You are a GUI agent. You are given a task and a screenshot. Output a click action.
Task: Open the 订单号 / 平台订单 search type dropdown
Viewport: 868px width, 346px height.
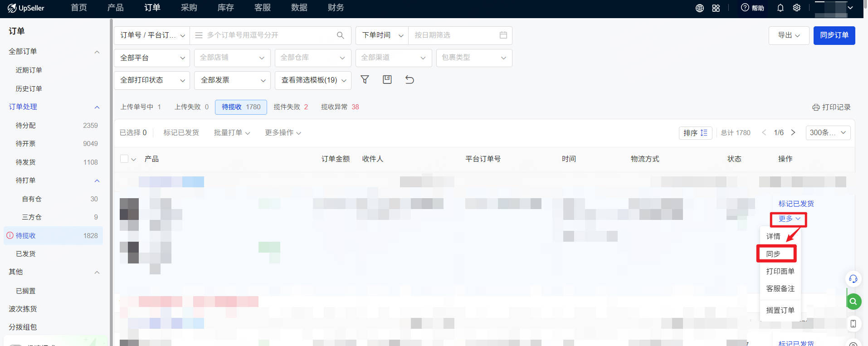point(152,35)
